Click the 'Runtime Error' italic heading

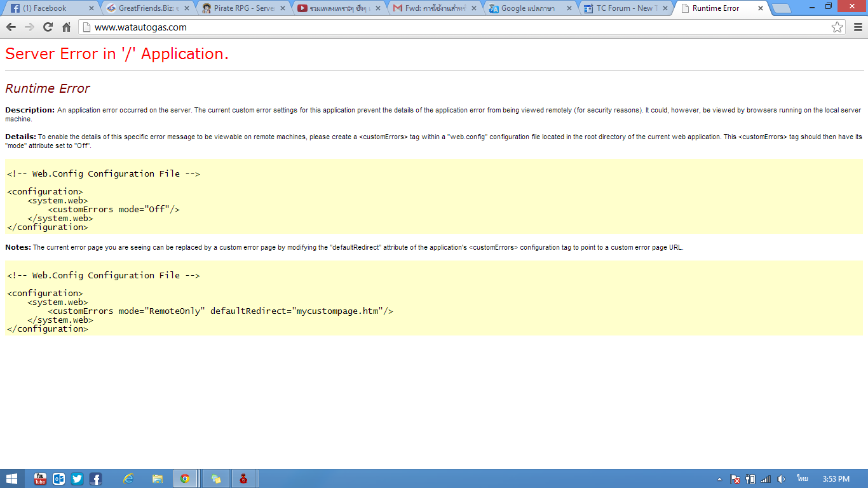click(x=48, y=88)
